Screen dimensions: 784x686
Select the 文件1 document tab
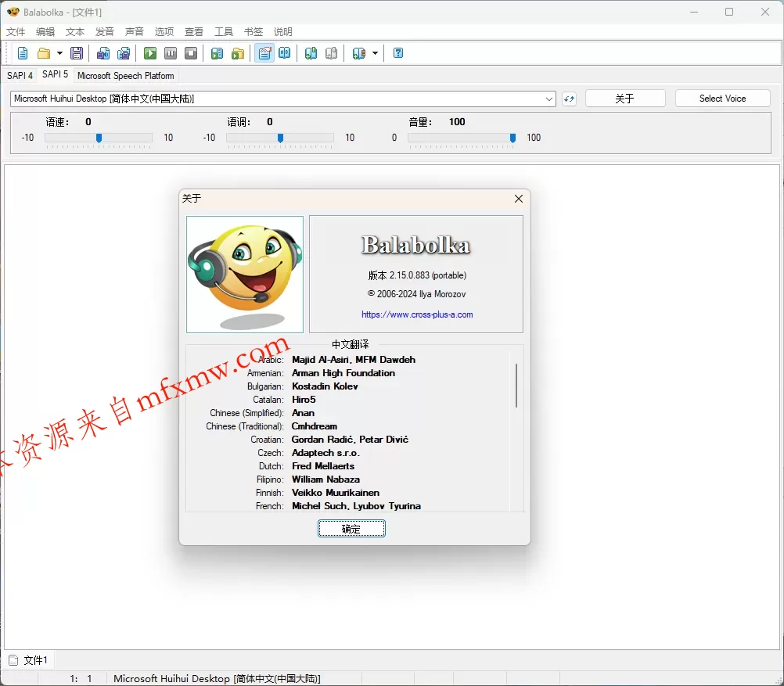click(x=29, y=660)
